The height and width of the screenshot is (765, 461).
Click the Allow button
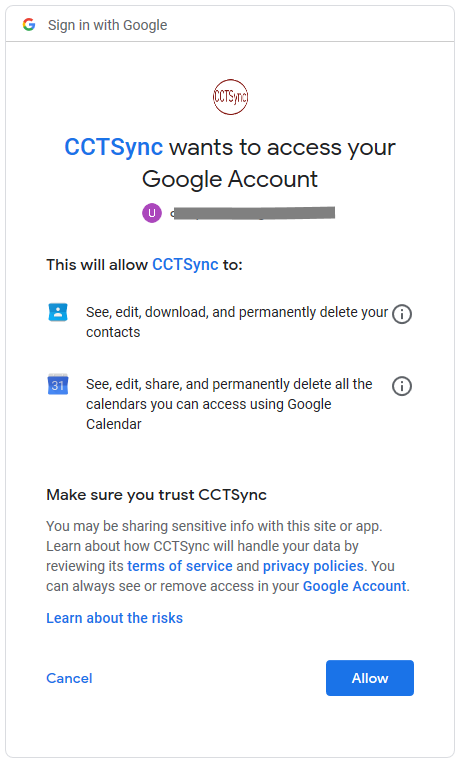pos(370,678)
